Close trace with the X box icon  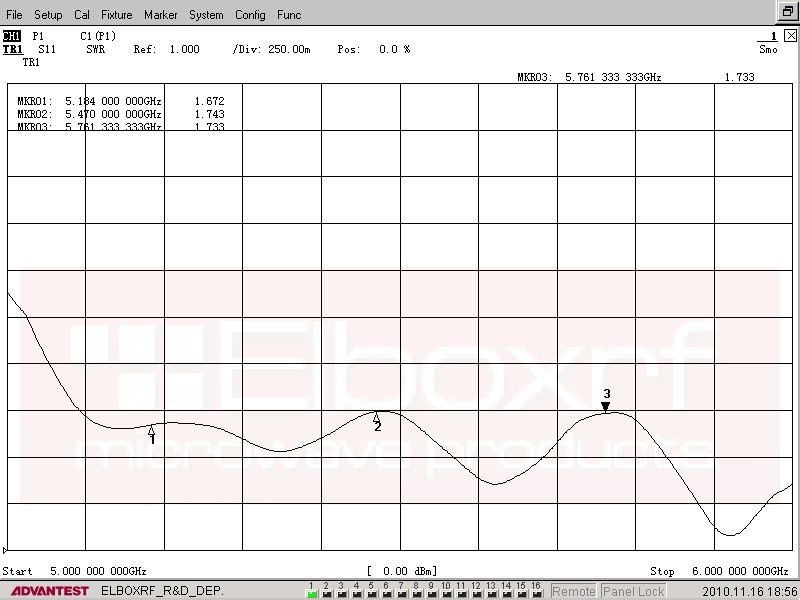click(790, 36)
